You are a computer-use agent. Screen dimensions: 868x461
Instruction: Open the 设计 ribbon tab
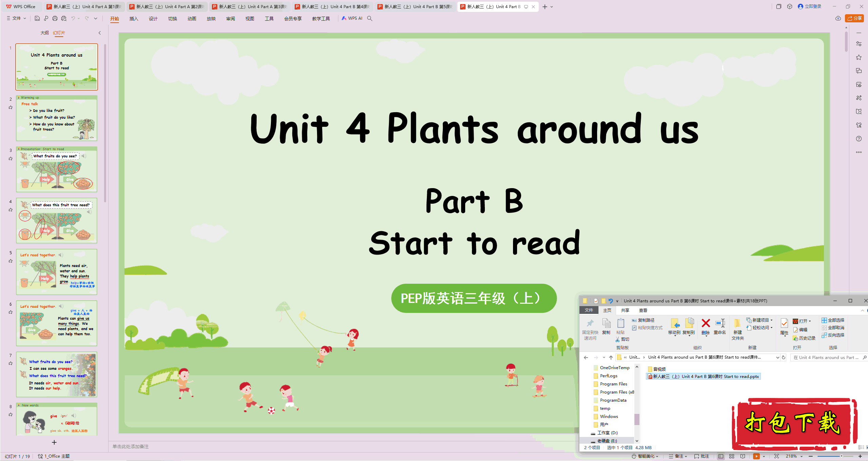(x=153, y=19)
